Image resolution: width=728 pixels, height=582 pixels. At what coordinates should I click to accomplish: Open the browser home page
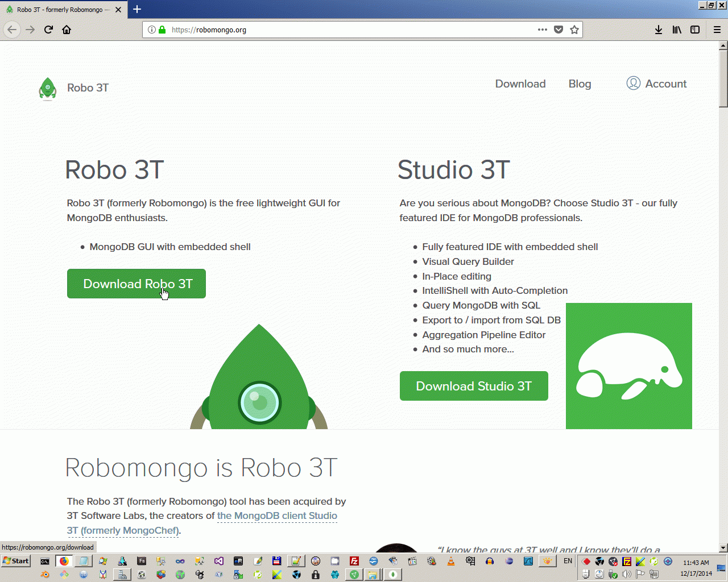click(x=67, y=30)
